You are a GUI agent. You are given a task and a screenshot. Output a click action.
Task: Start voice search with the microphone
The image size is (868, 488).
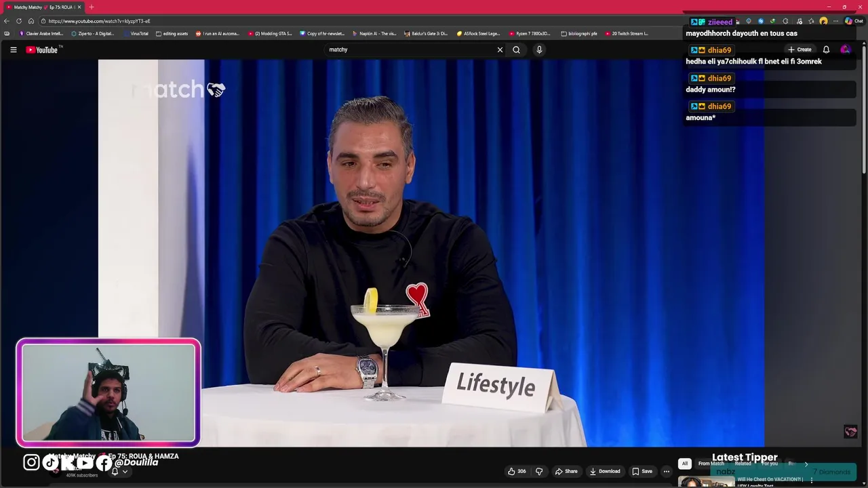(539, 49)
